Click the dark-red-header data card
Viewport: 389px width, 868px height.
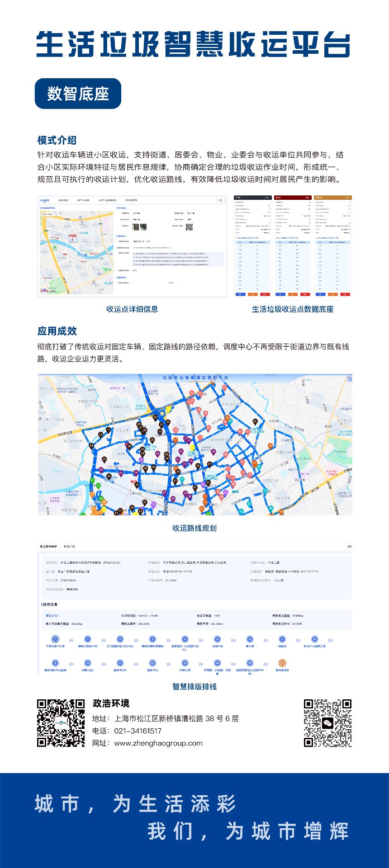(293, 246)
